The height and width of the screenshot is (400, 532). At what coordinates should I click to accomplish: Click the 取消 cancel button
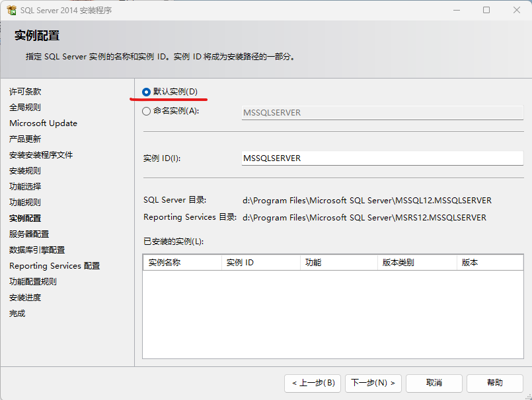tap(434, 383)
